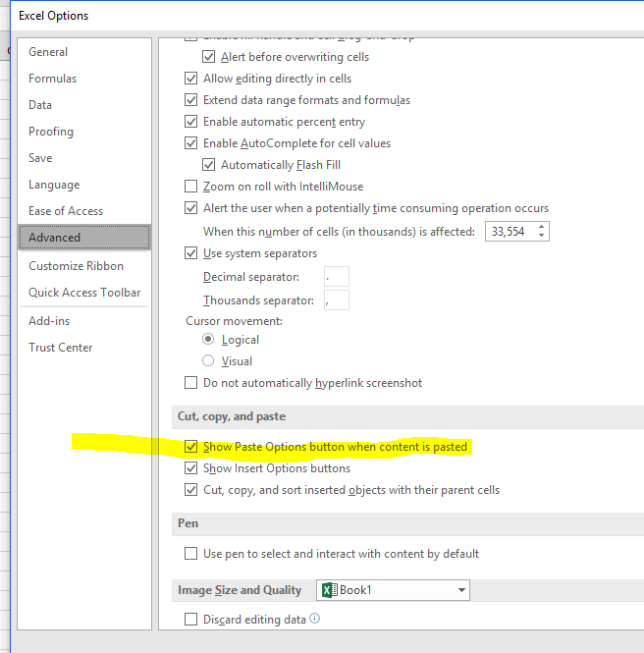Open the Proofing category
Screen dimensions: 644x653
coord(51,132)
